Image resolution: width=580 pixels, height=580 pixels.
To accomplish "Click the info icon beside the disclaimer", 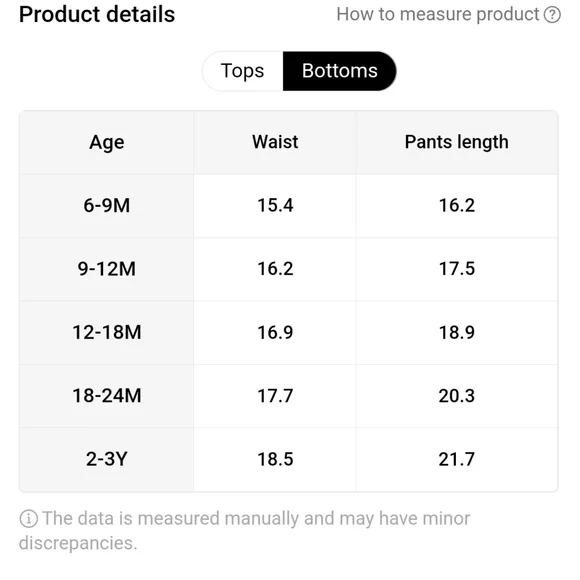I will [x=28, y=518].
